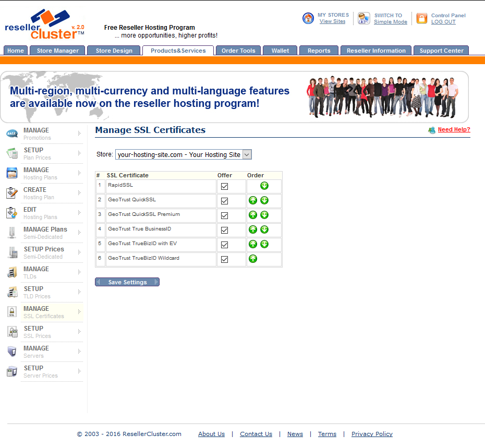Follow the Simple Mode link
Viewport: 485px width, 448px height.
(x=391, y=22)
